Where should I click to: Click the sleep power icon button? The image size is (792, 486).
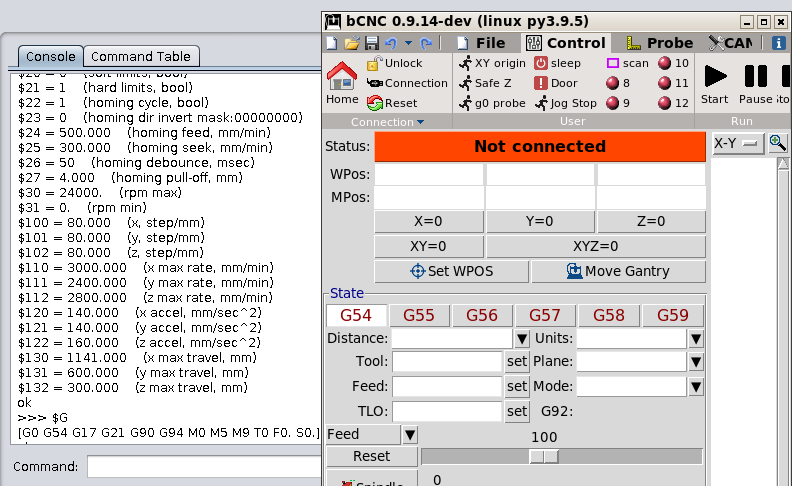click(558, 63)
